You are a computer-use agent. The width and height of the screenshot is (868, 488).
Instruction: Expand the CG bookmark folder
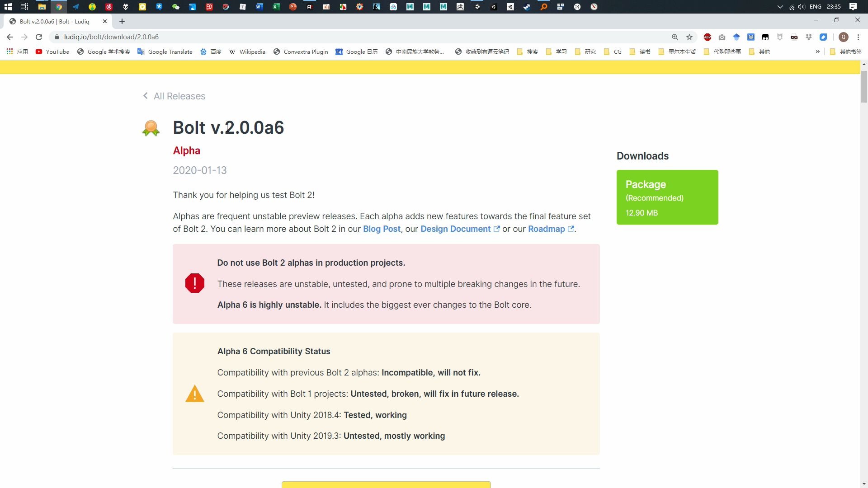click(613, 52)
